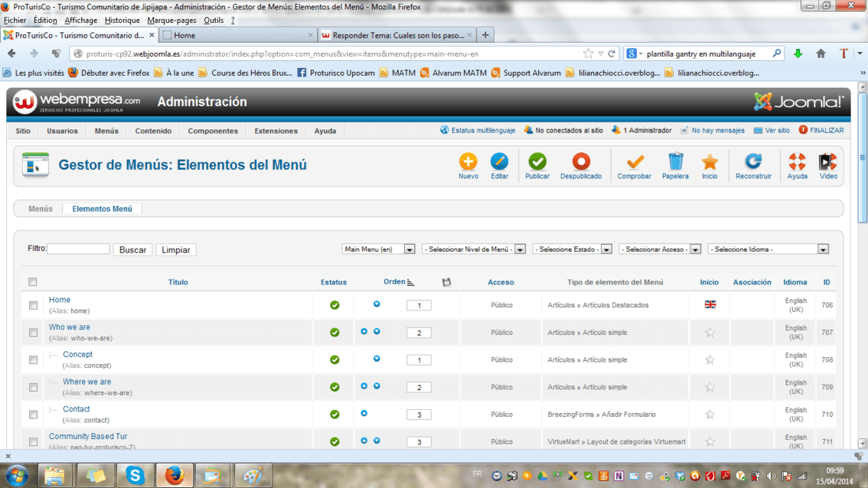The image size is (868, 488).
Task: Click the Ver sitio link
Action: 772,130
